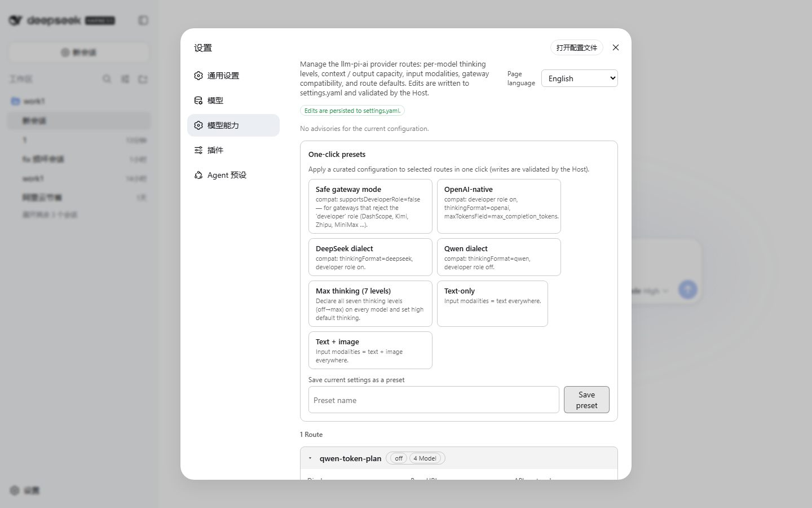
Task: Select the Text + image preset card
Action: click(x=370, y=351)
